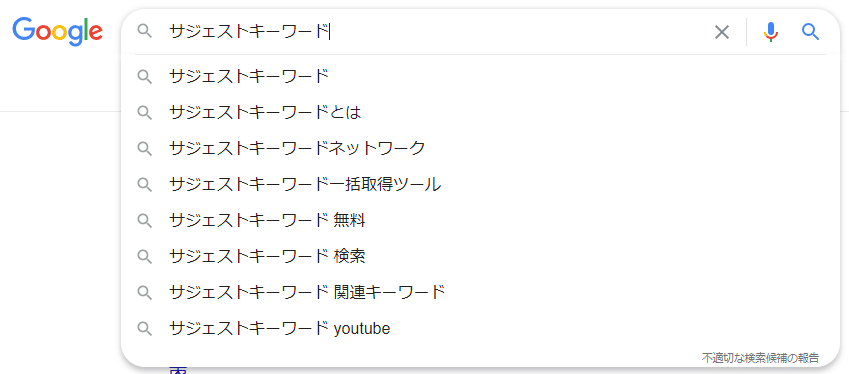The width and height of the screenshot is (849, 374).
Task: Open 不適切な検索候補の報告 link
Action: (x=760, y=358)
